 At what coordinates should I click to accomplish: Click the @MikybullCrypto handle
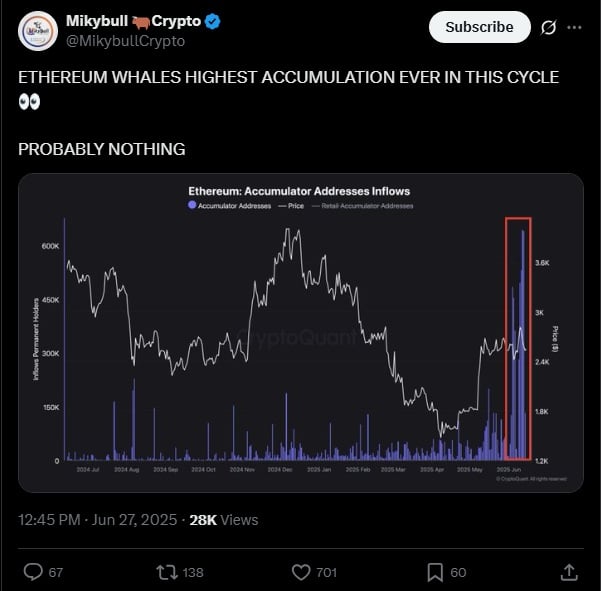[125, 41]
